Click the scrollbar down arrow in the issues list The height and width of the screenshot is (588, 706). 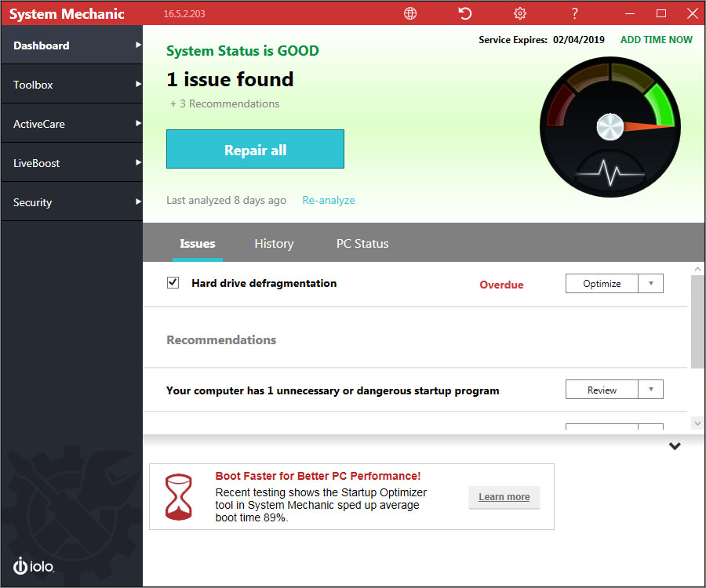click(x=697, y=423)
